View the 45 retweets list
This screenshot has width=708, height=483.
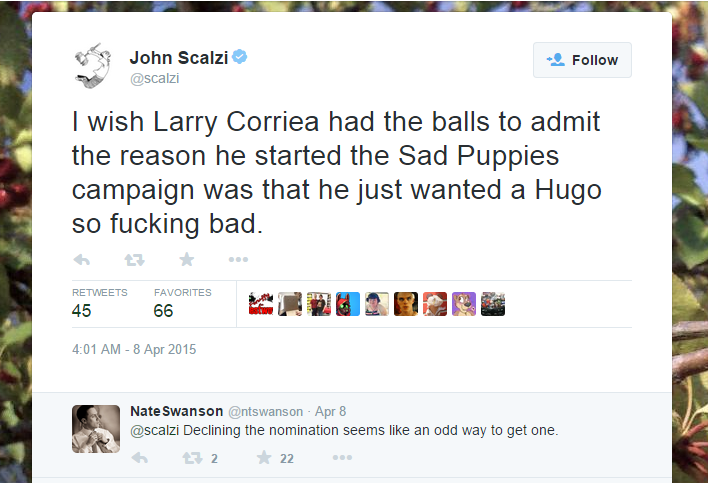pyautogui.click(x=99, y=303)
